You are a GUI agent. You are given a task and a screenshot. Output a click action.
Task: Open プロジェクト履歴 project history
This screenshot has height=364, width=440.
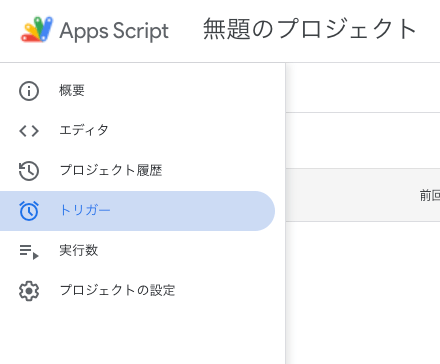click(x=137, y=171)
